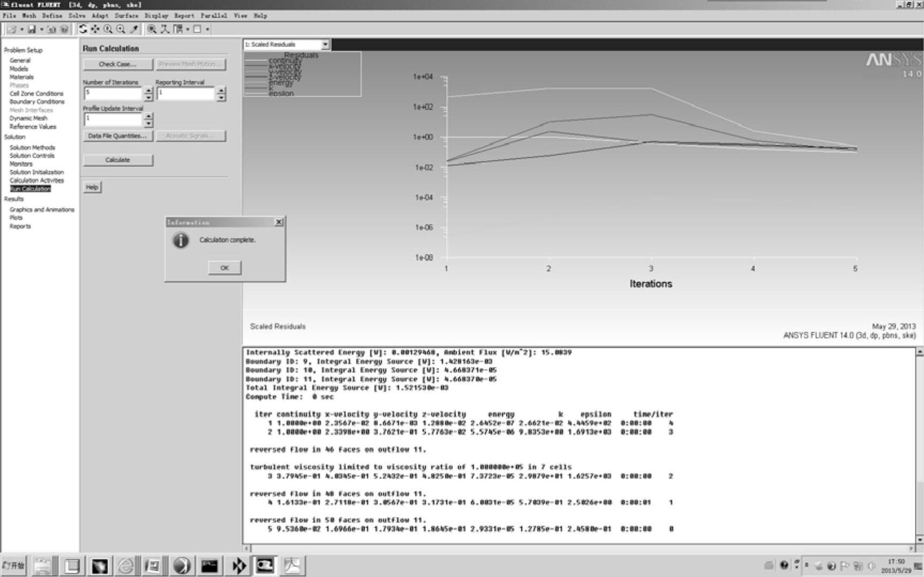Click the Calculate button
This screenshot has height=577, width=924.
pos(118,160)
